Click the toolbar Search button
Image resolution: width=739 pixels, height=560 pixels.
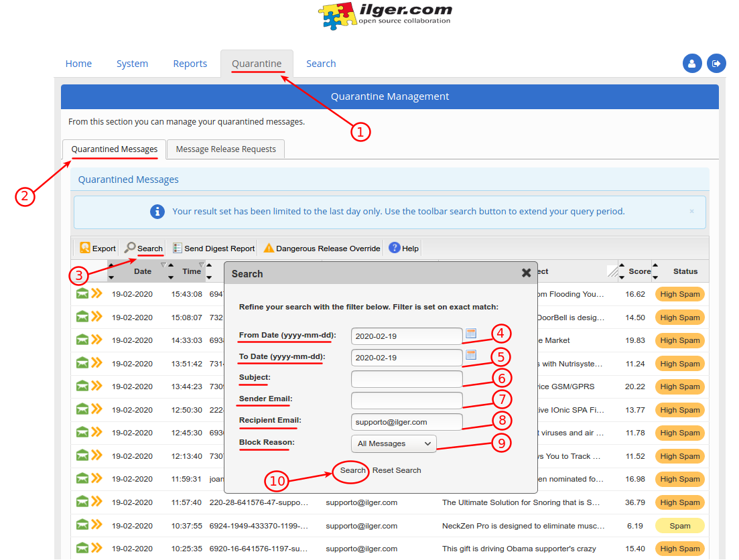144,248
